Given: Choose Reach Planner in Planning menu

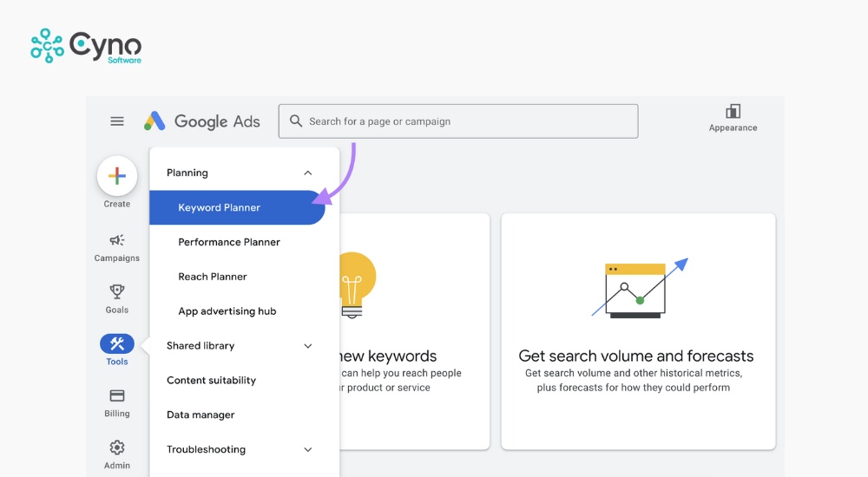Looking at the screenshot, I should point(213,277).
